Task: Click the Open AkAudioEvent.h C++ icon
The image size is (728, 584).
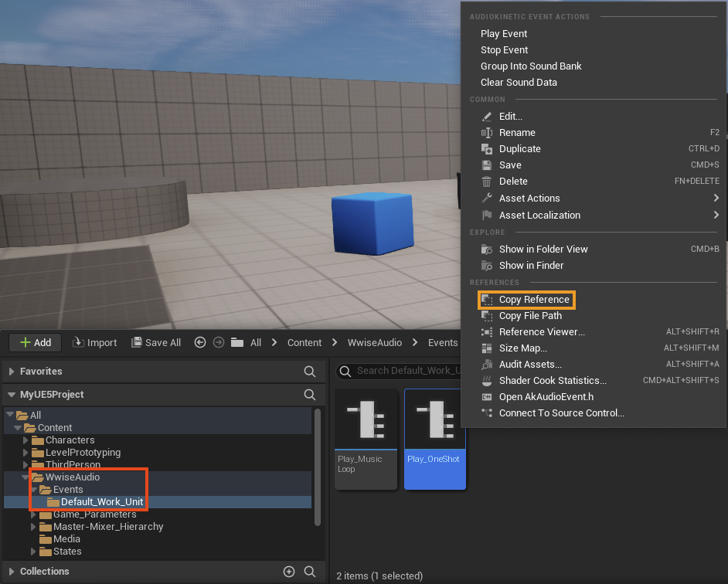Action: click(x=487, y=397)
